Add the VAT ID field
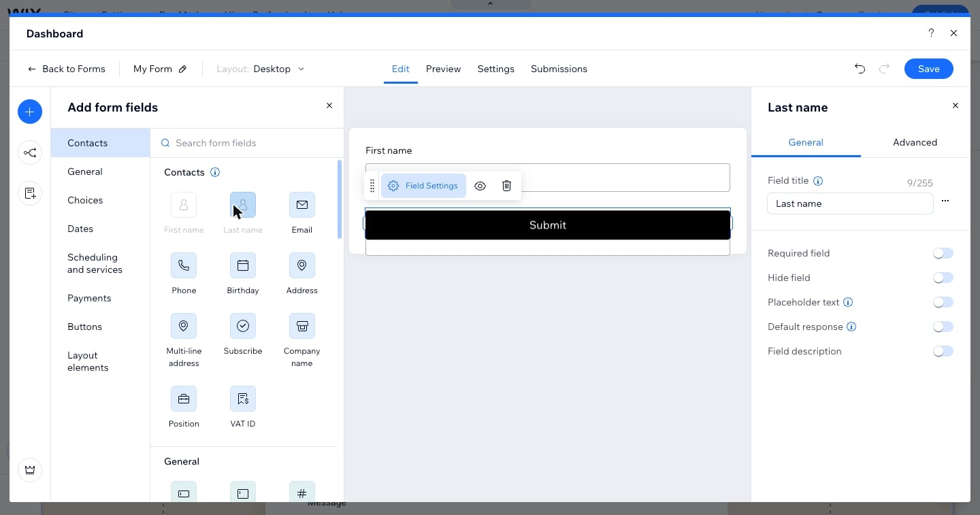The image size is (980, 515). coord(243,399)
